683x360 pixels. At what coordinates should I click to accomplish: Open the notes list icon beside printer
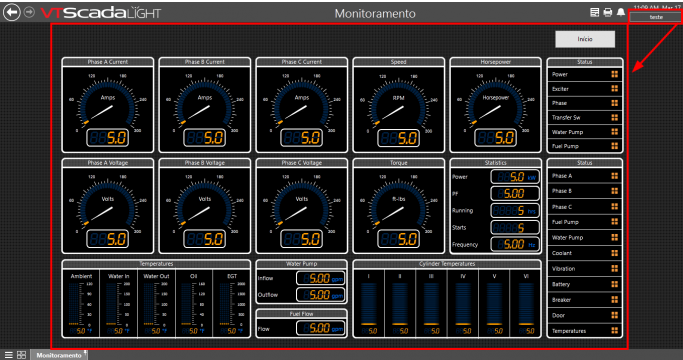point(595,13)
